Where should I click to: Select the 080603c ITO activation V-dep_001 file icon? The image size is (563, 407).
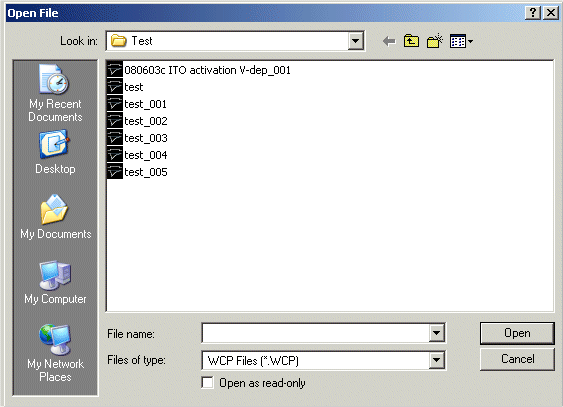tap(115, 70)
